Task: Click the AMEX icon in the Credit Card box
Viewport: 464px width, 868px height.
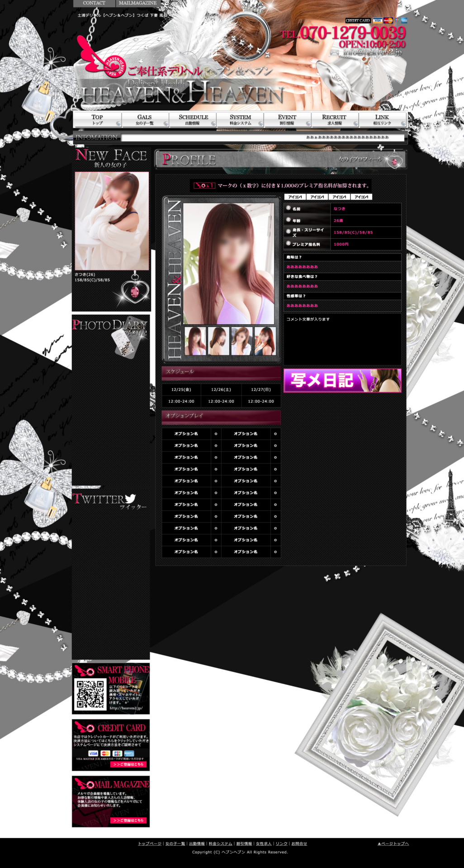Action: tap(129, 753)
